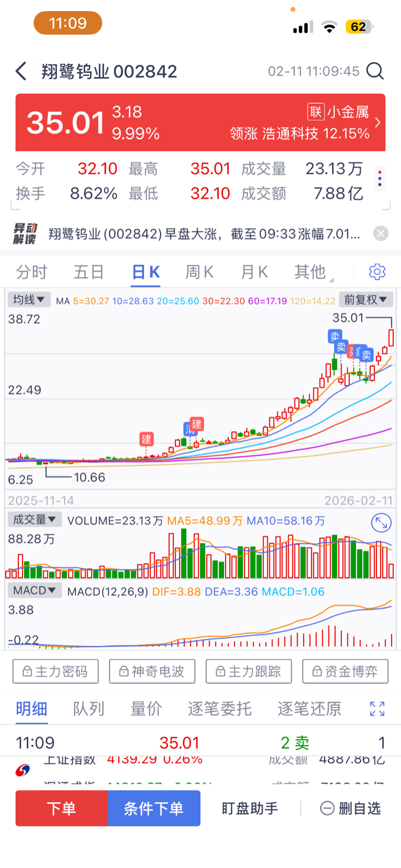Select the 日K chart tab

[x=146, y=272]
